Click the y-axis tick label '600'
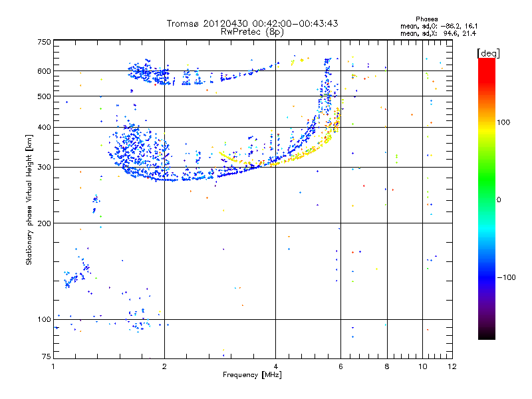 pyautogui.click(x=44, y=71)
